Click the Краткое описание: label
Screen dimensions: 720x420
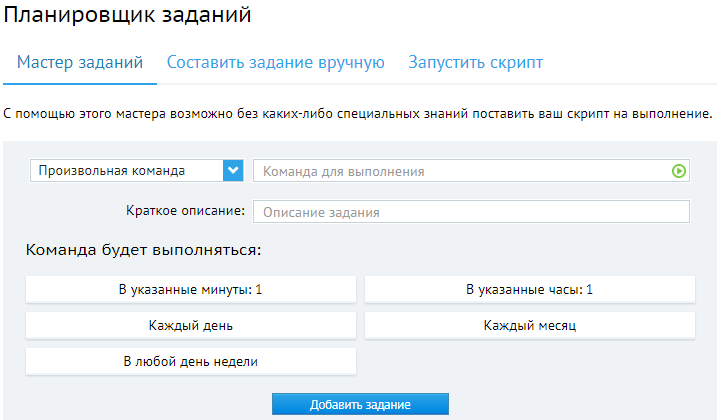coord(186,211)
